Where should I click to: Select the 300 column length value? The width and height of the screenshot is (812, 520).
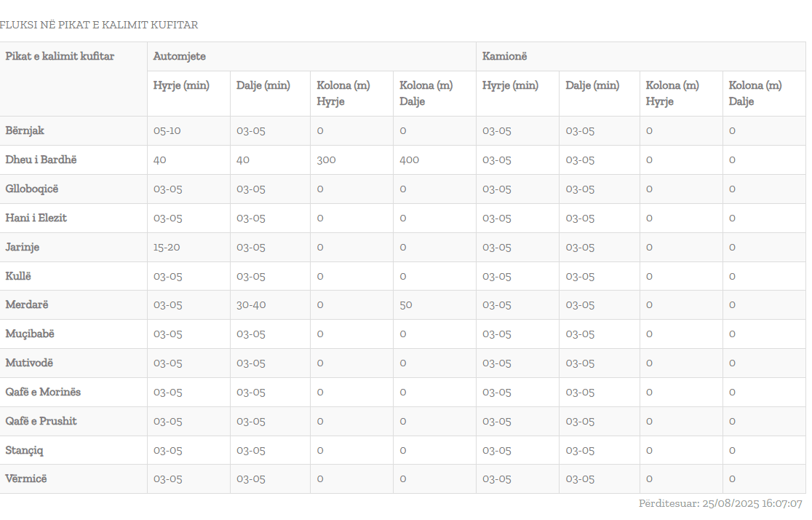coord(326,159)
